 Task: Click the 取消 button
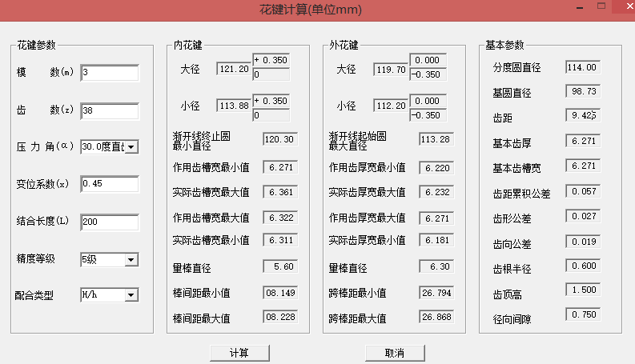tap(395, 353)
